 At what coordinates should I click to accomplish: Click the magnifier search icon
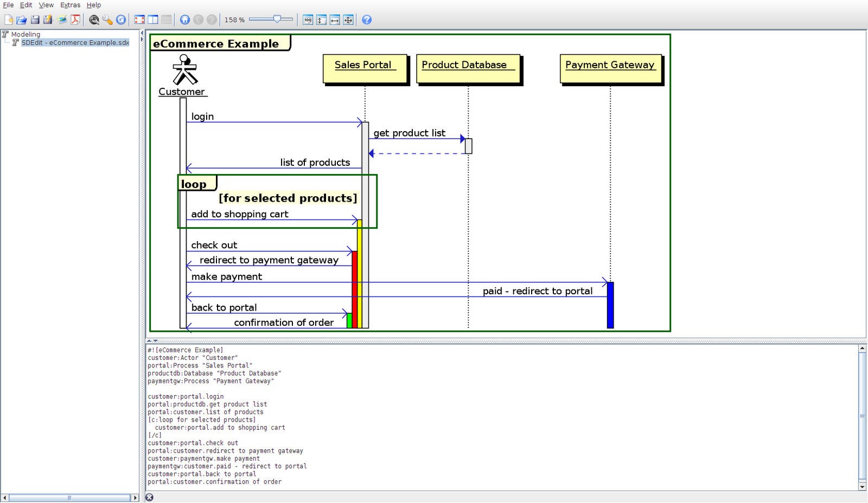pyautogui.click(x=94, y=20)
